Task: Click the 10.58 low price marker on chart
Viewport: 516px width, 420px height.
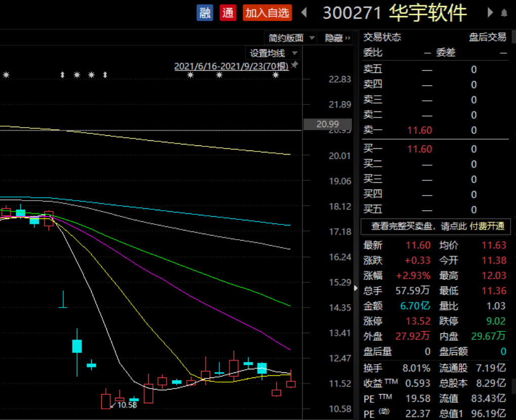Action: (x=127, y=405)
